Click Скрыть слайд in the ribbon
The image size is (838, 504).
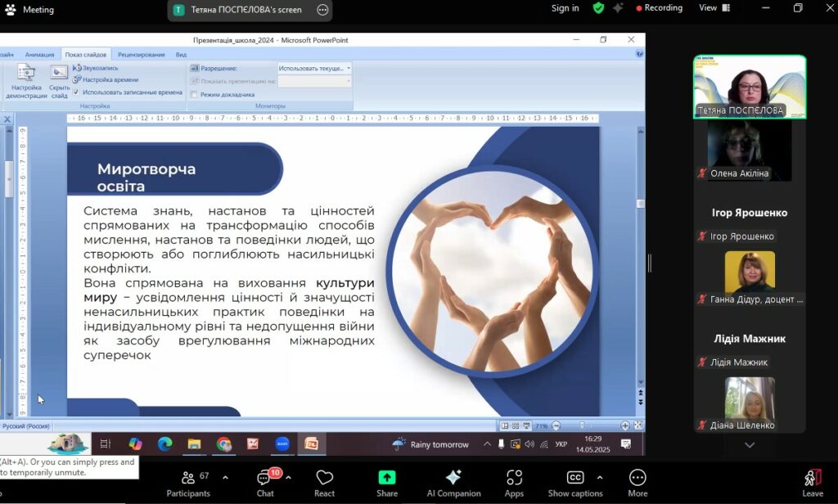[x=59, y=81]
